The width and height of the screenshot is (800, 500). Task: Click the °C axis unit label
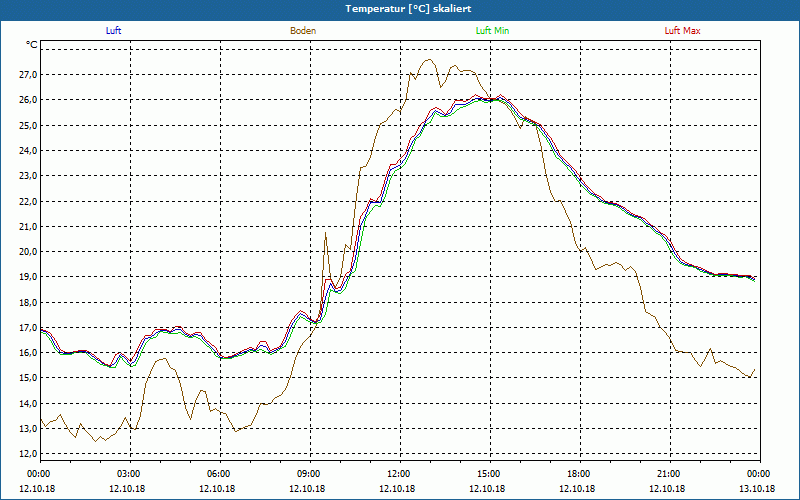point(31,45)
